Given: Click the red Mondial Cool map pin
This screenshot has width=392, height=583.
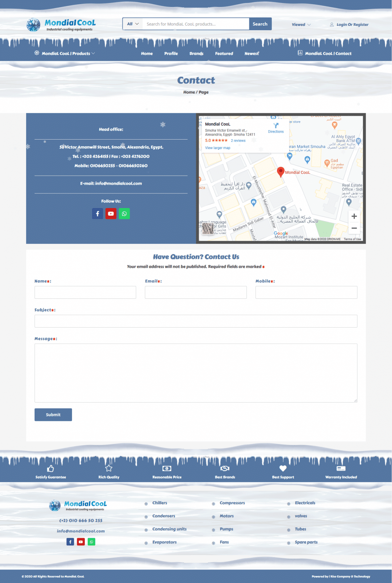Looking at the screenshot, I should point(281,172).
